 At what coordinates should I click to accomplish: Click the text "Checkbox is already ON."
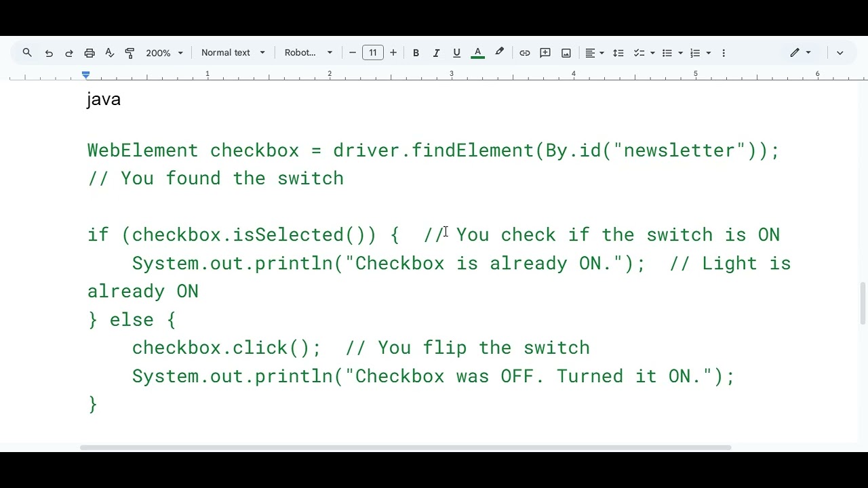(484, 264)
